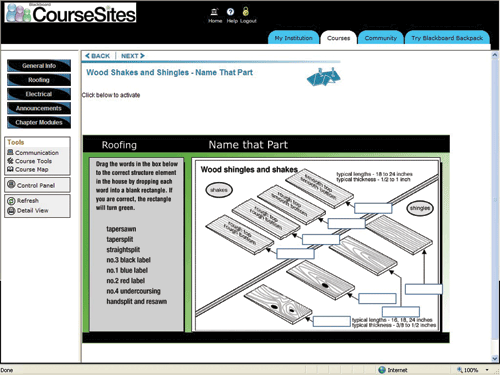Click the Control Panel icon
This screenshot has width=500, height=375.
(11, 184)
